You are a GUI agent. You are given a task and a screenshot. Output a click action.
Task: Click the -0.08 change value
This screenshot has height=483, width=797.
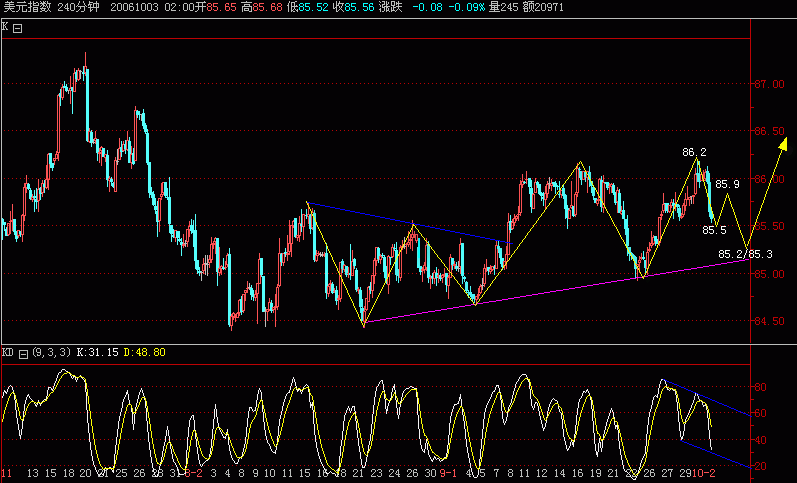tap(427, 7)
